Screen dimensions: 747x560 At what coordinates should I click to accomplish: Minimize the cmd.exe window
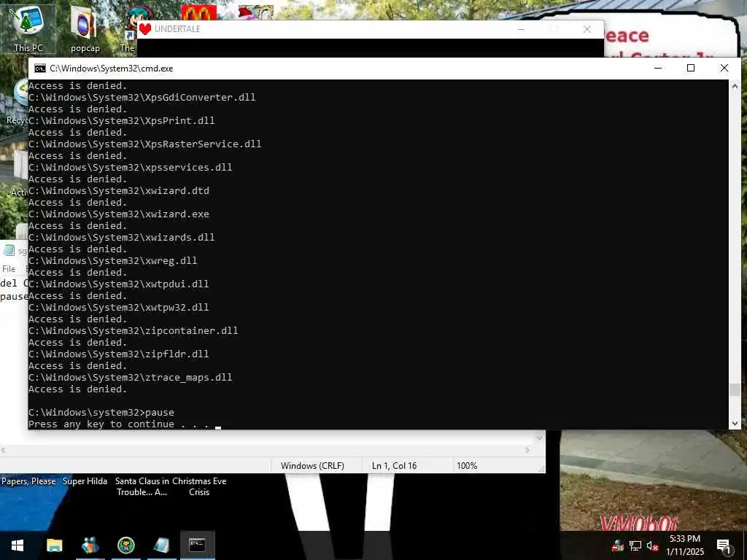pos(658,68)
